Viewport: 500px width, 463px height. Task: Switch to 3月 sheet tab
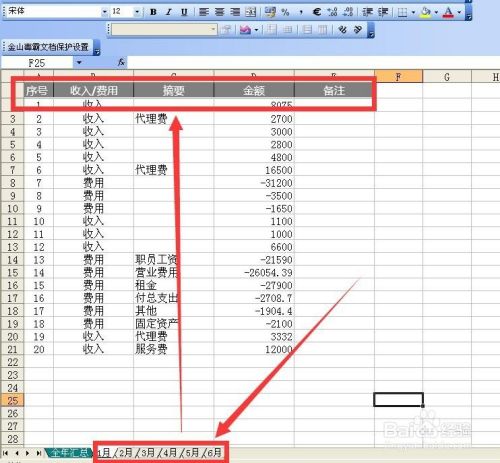(x=148, y=453)
